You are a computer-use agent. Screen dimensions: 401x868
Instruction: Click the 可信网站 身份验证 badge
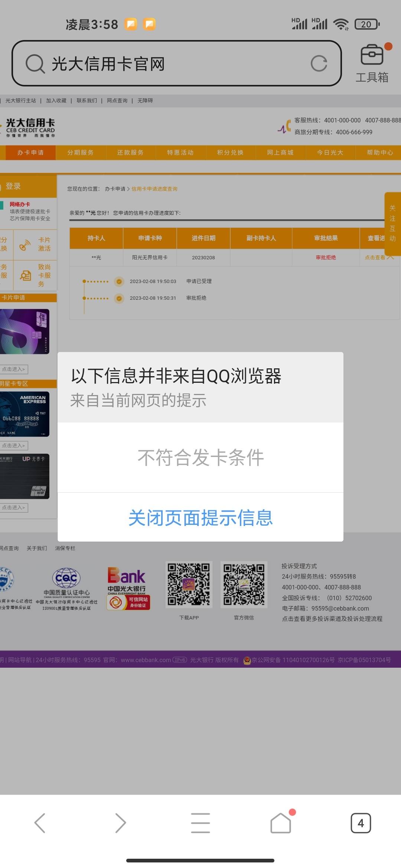[x=128, y=603]
